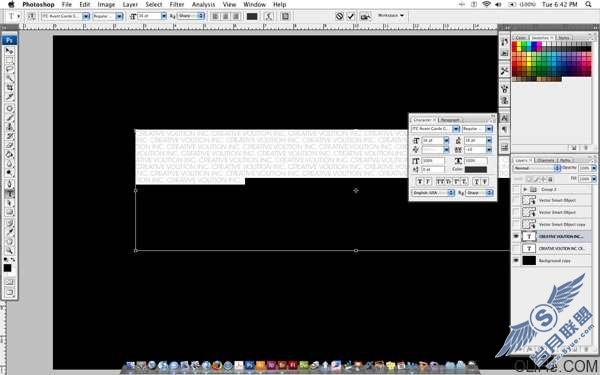Screen dimensions: 600x375
Task: Select the Horizontal Type tool in toolbox
Action: [x=10, y=193]
